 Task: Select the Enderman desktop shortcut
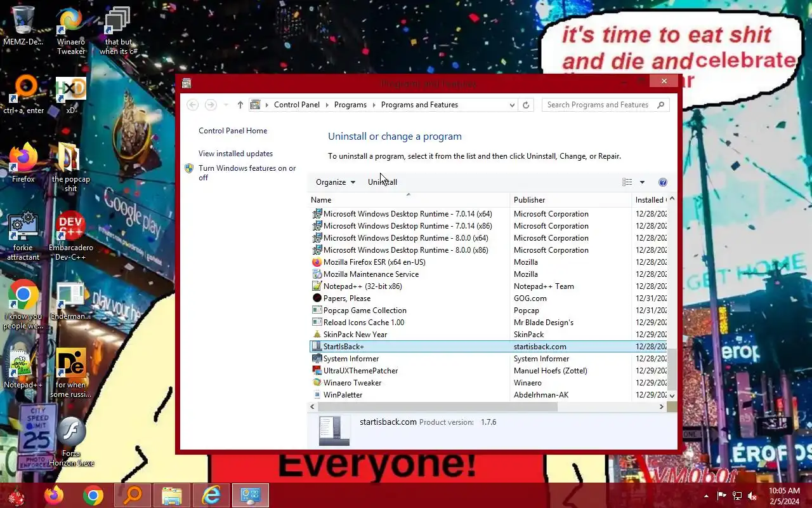tap(70, 300)
